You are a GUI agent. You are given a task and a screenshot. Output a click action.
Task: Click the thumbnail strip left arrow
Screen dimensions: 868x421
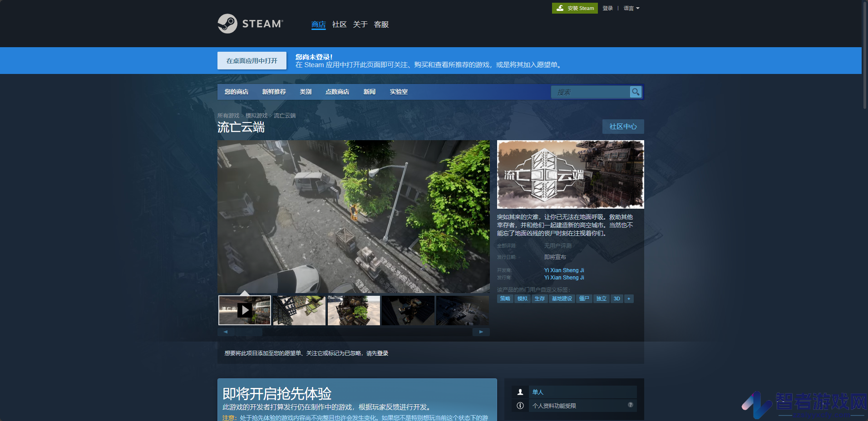226,332
